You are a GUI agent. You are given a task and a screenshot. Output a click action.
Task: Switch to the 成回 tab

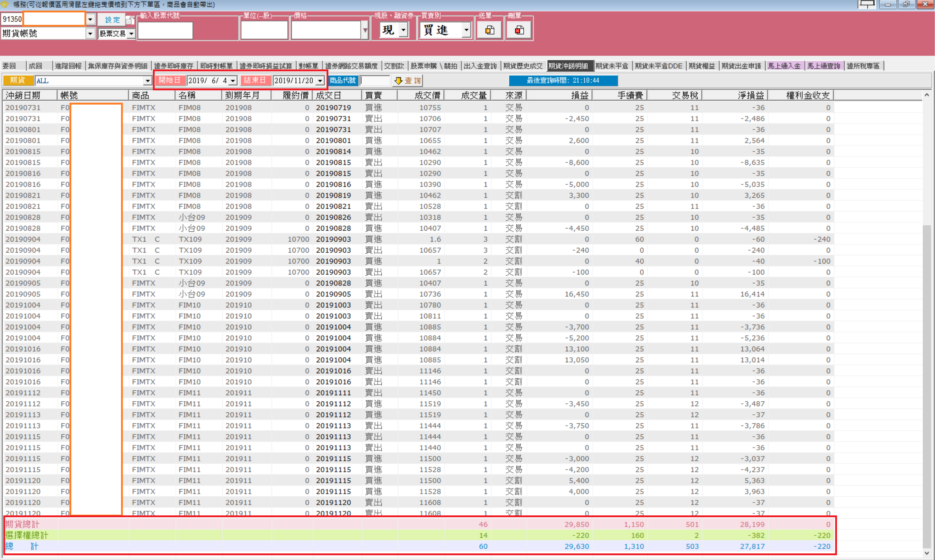39,66
